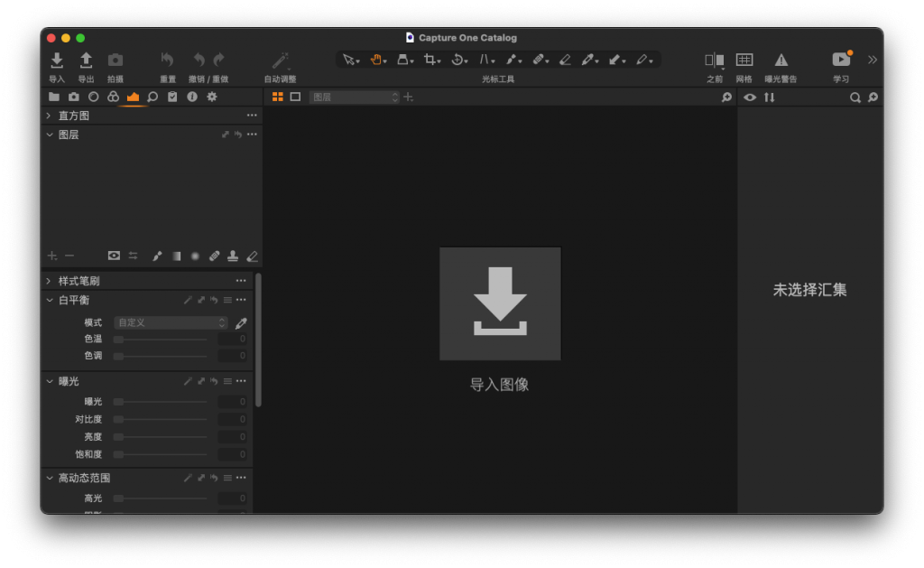Open the clipboard adjustments tool tab
Screen dimensions: 924x568
click(172, 97)
